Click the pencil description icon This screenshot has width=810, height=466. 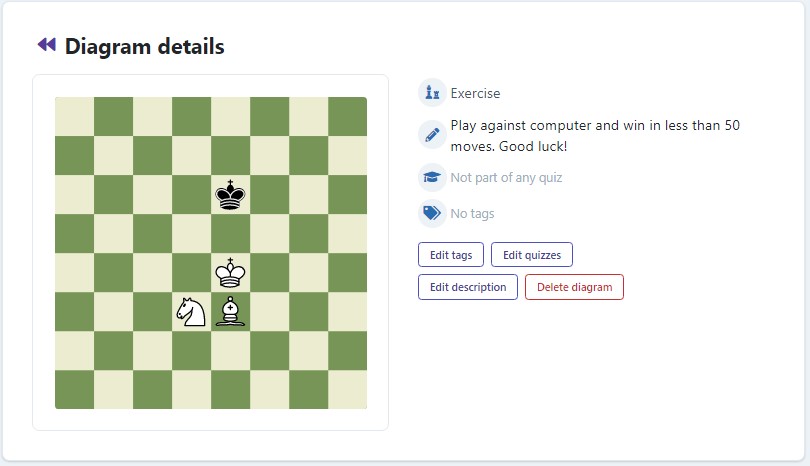click(x=432, y=134)
